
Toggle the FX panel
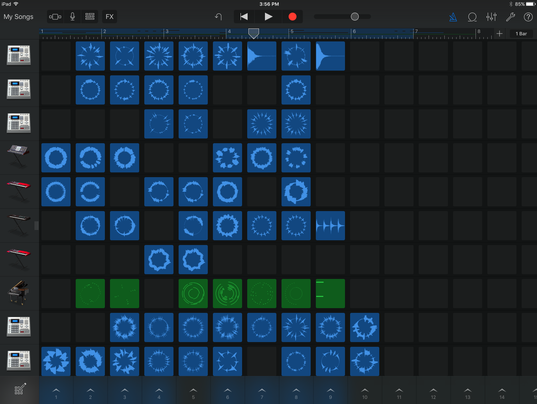tap(110, 17)
